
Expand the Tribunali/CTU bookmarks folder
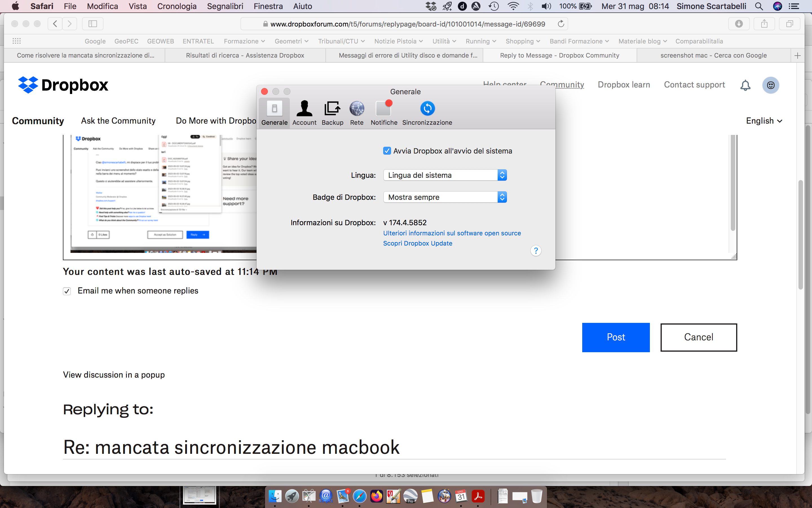[x=341, y=41]
